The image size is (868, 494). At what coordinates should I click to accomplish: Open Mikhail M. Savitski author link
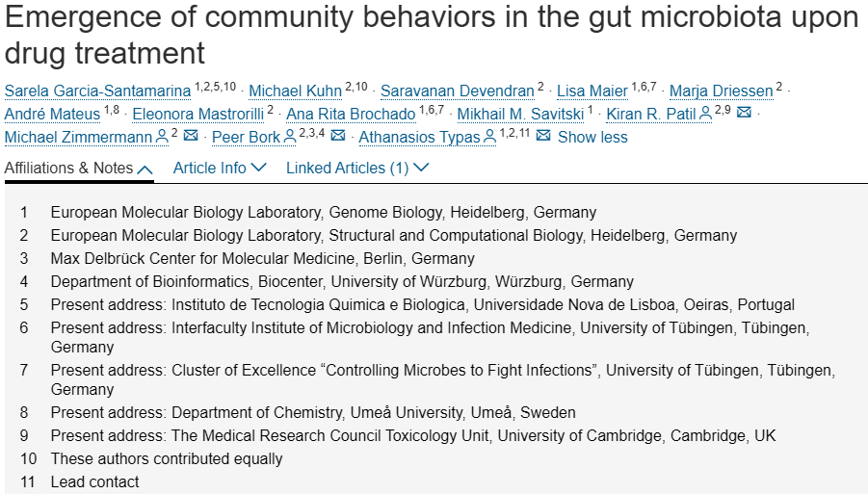520,114
